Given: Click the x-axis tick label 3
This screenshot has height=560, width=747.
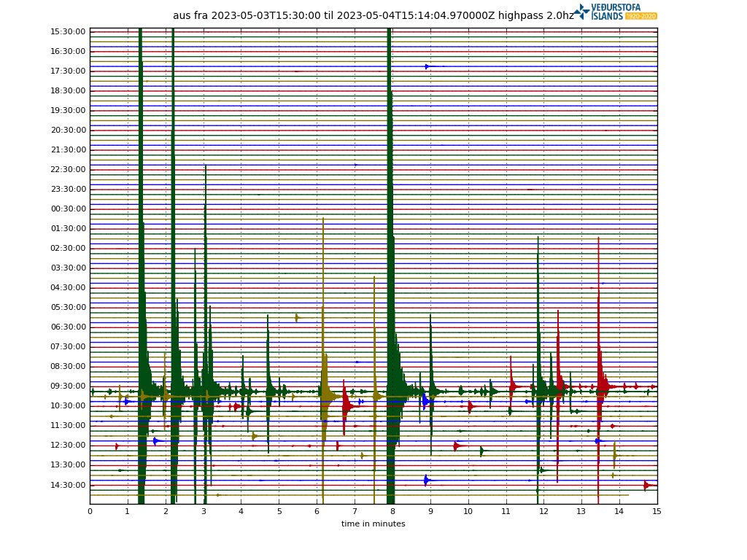Looking at the screenshot, I should (204, 511).
